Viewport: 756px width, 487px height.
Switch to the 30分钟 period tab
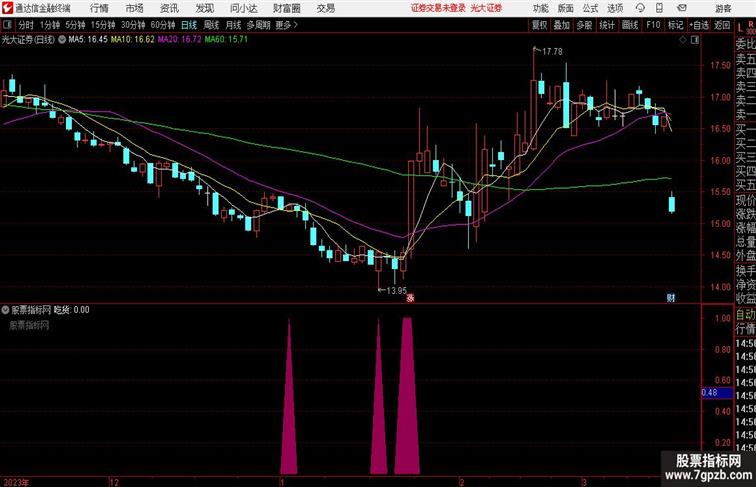click(133, 25)
